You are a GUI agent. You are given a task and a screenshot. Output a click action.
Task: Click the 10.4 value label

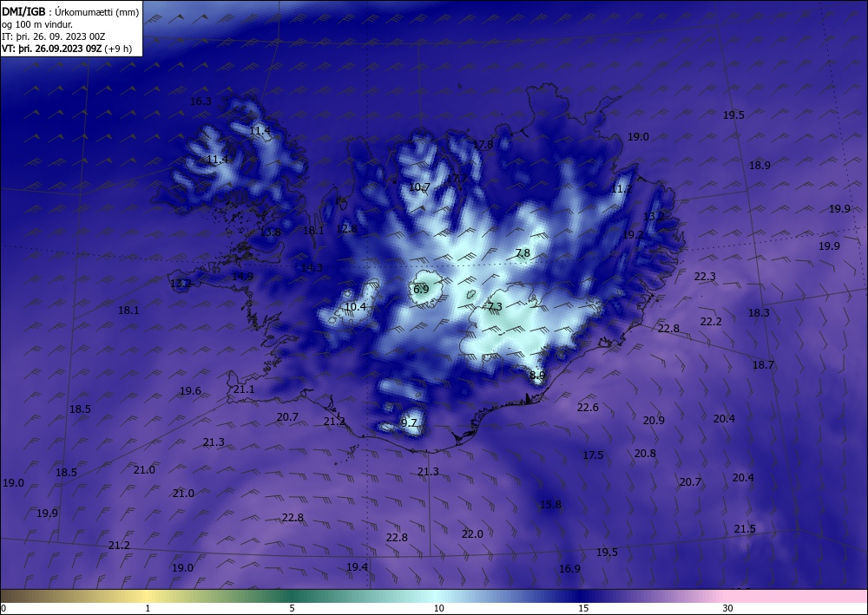[x=355, y=306]
